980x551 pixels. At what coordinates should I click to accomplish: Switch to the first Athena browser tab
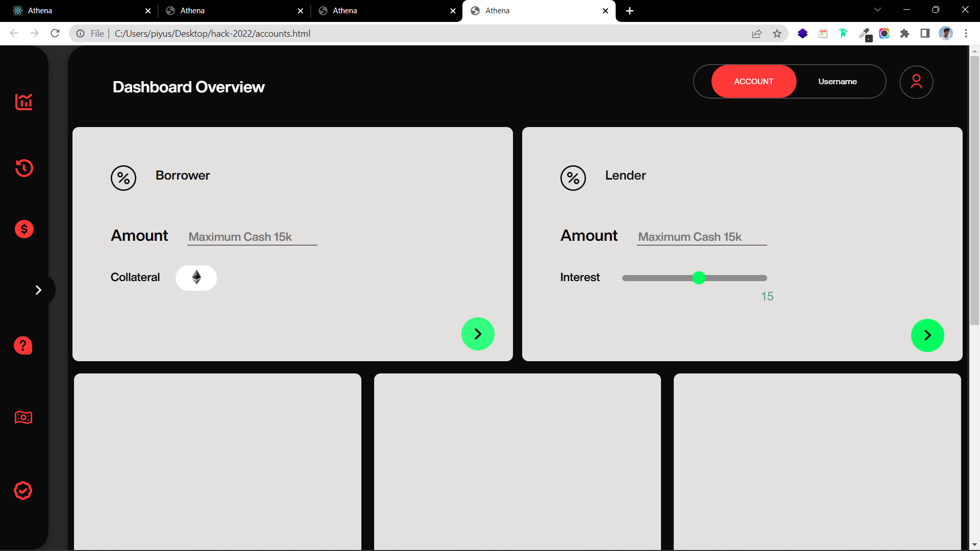click(x=77, y=11)
